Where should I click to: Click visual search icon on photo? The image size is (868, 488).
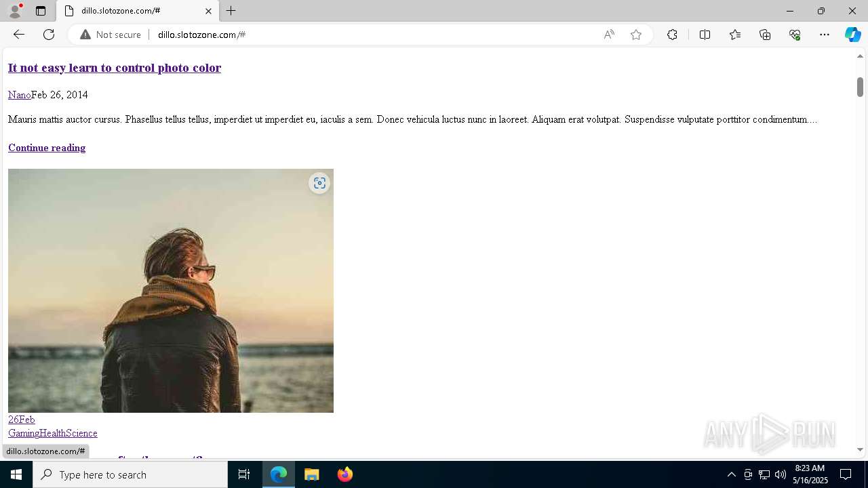click(x=319, y=183)
